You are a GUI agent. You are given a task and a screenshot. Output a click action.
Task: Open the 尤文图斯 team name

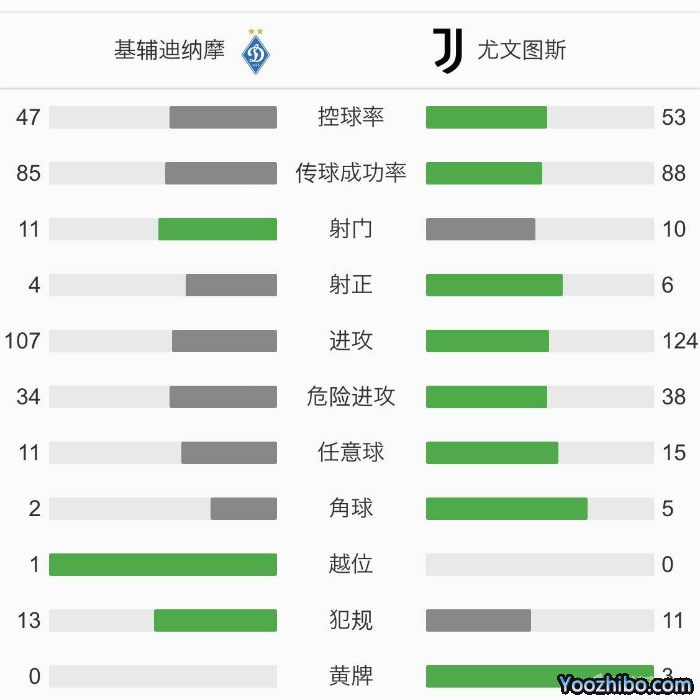(521, 50)
